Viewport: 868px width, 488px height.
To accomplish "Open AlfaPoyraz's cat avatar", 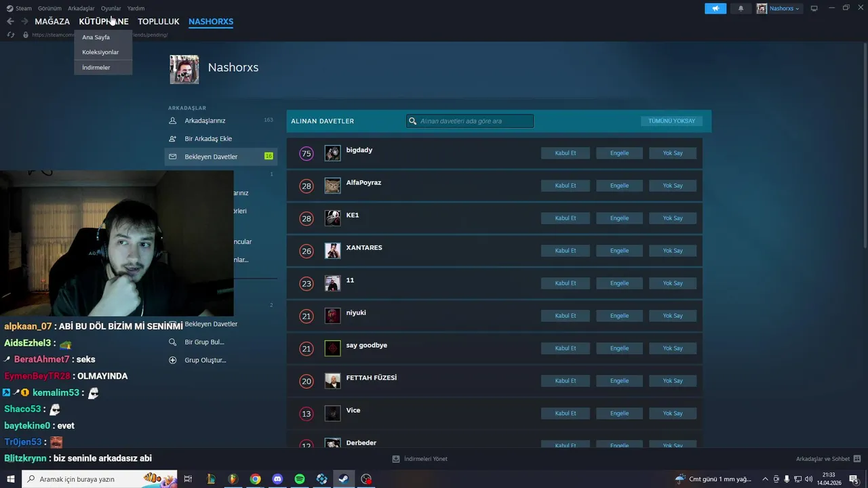I will coord(332,186).
